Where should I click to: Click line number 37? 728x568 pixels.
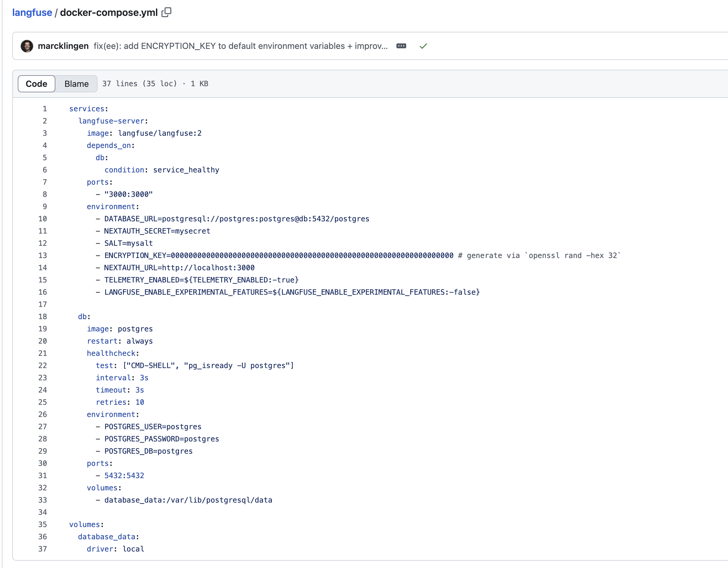coord(43,549)
